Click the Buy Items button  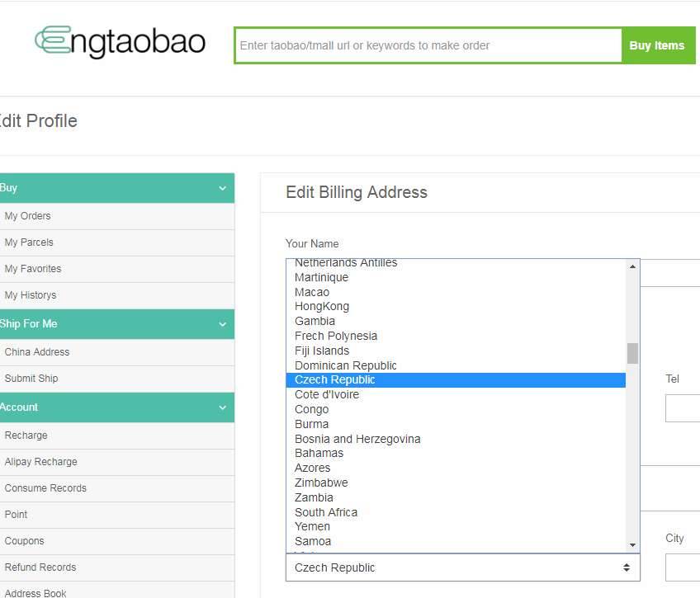pos(657,45)
